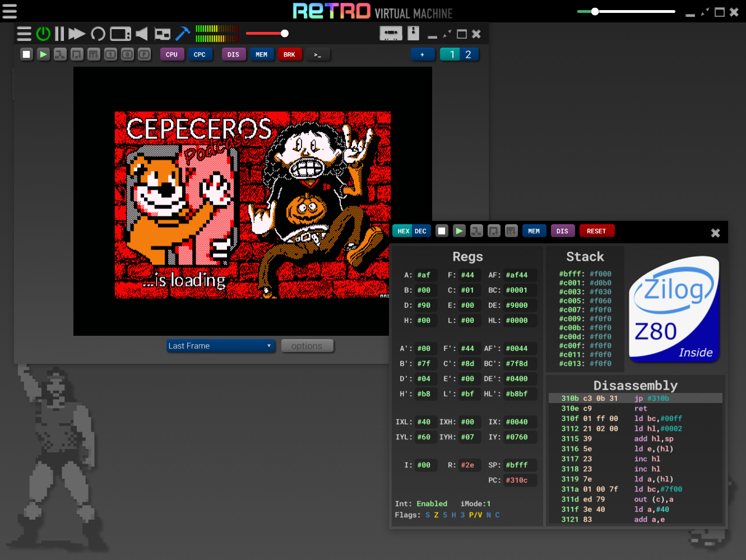Close the CPU panel with the X
The height and width of the screenshot is (560, 746).
click(x=715, y=233)
